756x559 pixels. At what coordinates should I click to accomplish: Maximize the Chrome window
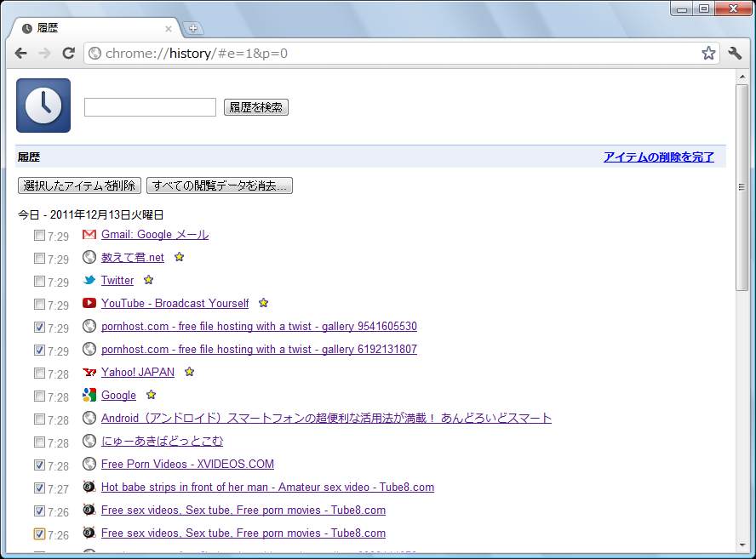coord(704,9)
